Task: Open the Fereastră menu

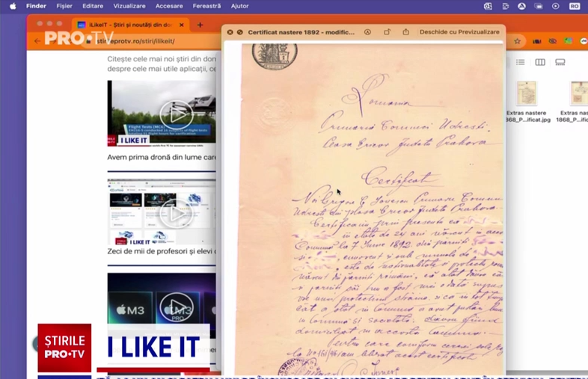Action: pyautogui.click(x=206, y=6)
